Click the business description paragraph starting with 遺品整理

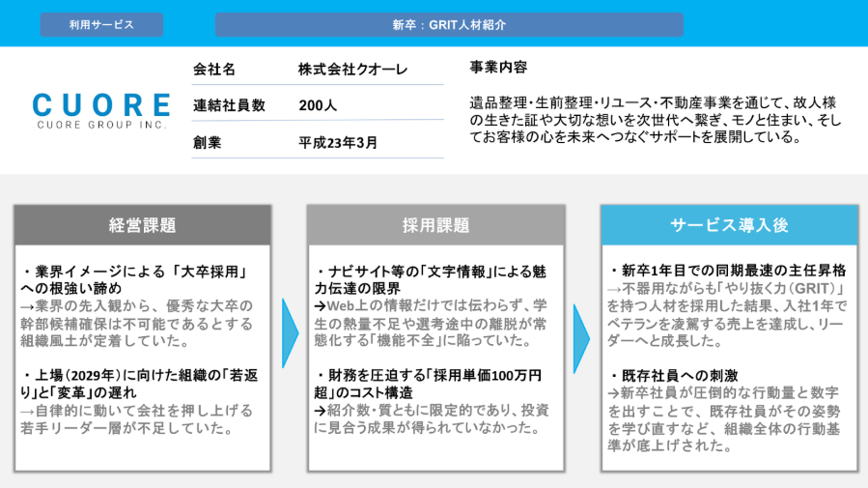656,118
